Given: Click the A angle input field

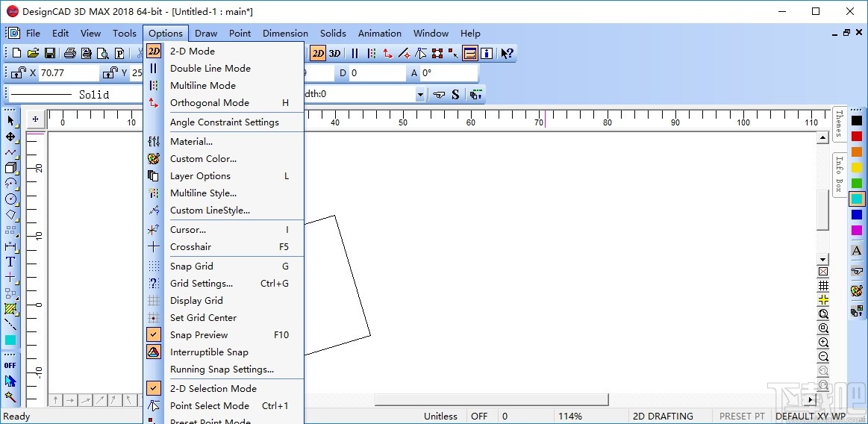Looking at the screenshot, I should [449, 72].
